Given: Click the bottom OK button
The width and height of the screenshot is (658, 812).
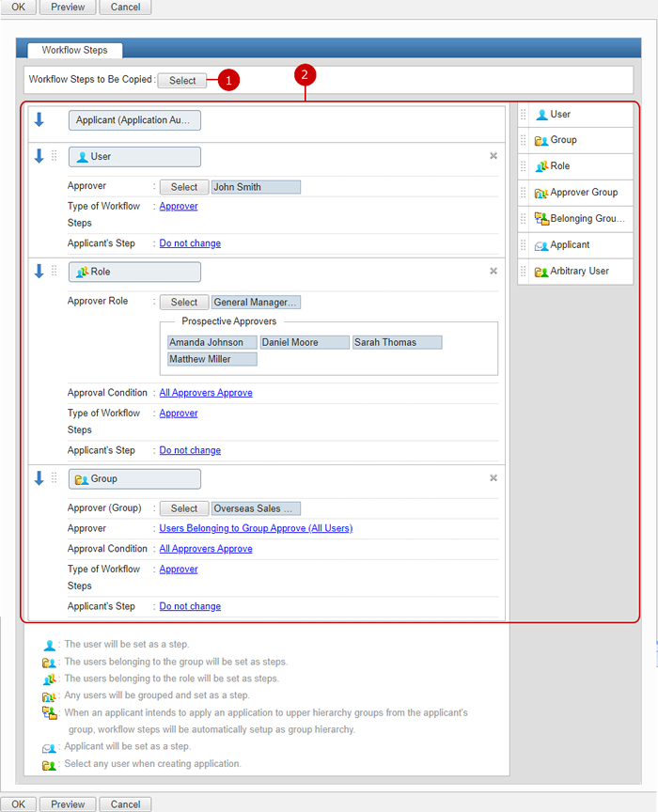Looking at the screenshot, I should (x=18, y=804).
